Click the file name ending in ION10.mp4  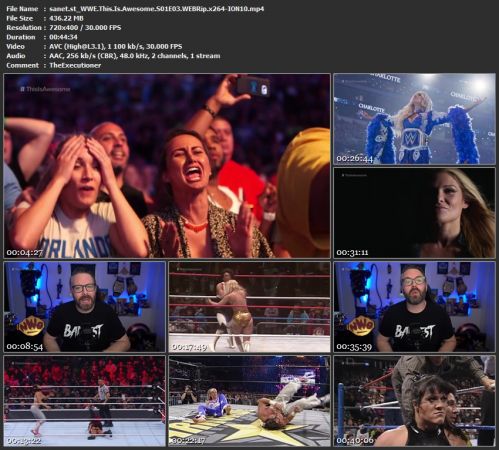[157, 9]
